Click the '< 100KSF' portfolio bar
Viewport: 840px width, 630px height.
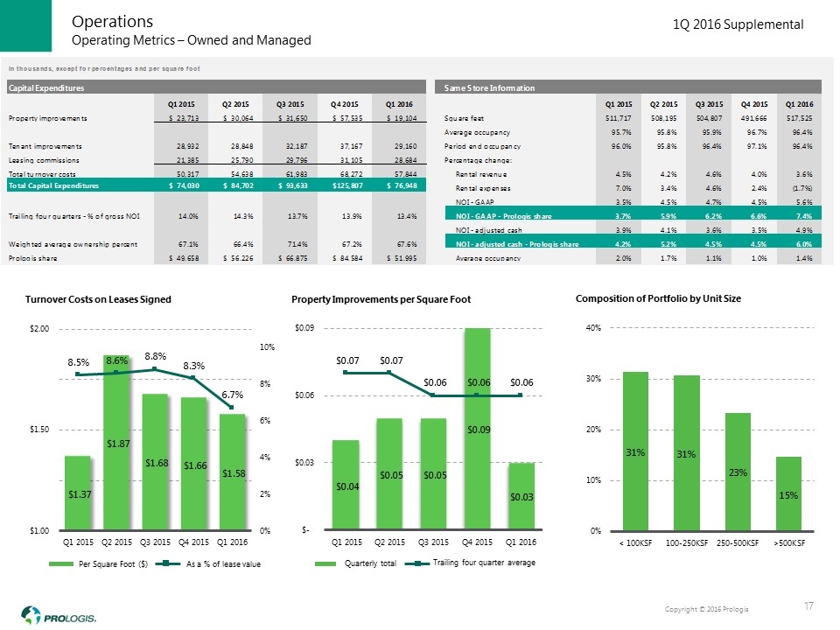click(x=635, y=451)
